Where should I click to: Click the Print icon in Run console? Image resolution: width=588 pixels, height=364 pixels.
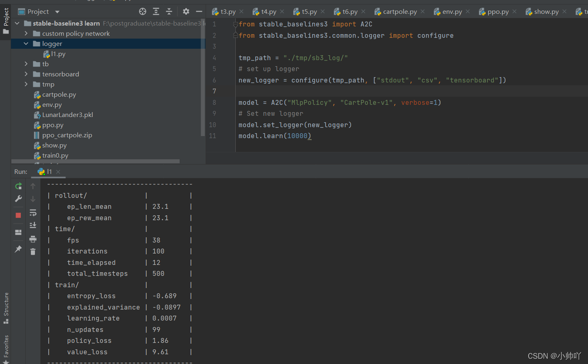(x=33, y=239)
